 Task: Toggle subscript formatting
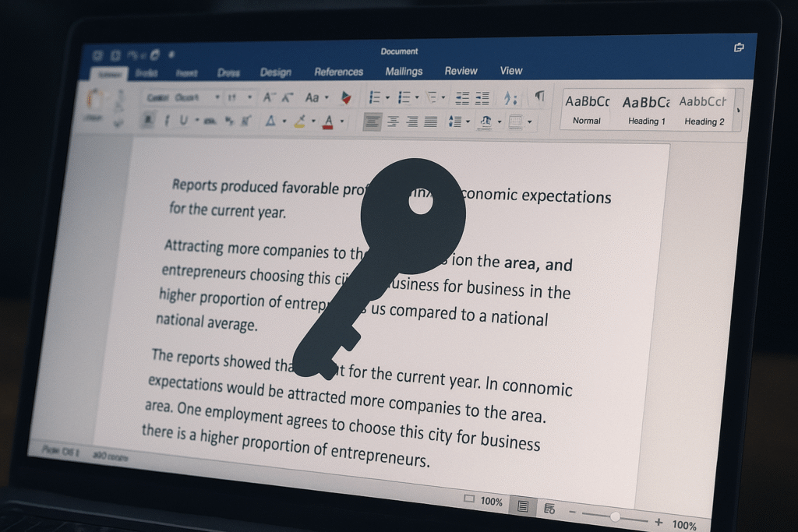[230, 121]
